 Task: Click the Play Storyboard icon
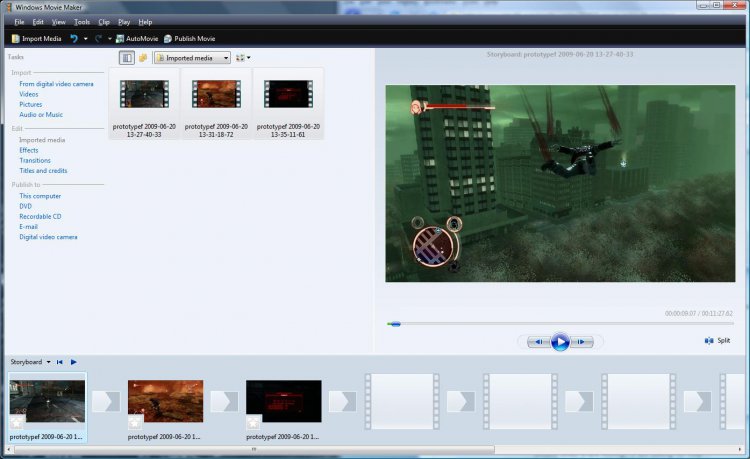(x=73, y=362)
